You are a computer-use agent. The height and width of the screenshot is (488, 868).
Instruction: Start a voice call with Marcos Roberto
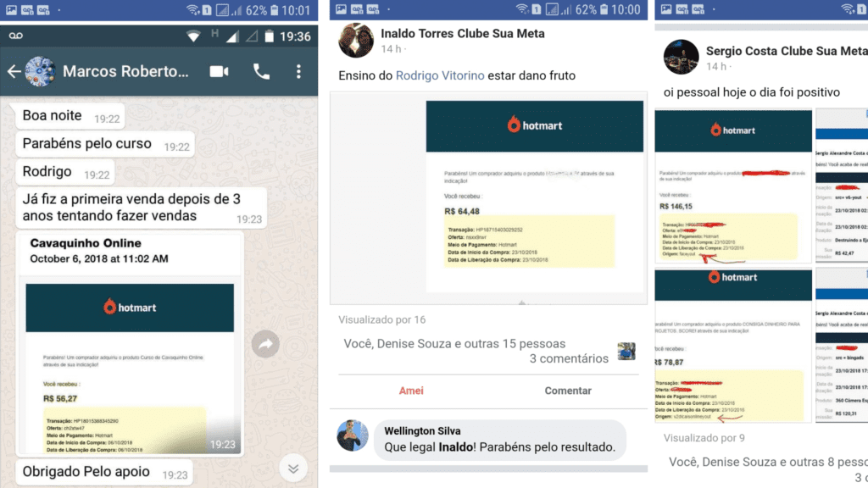click(261, 71)
